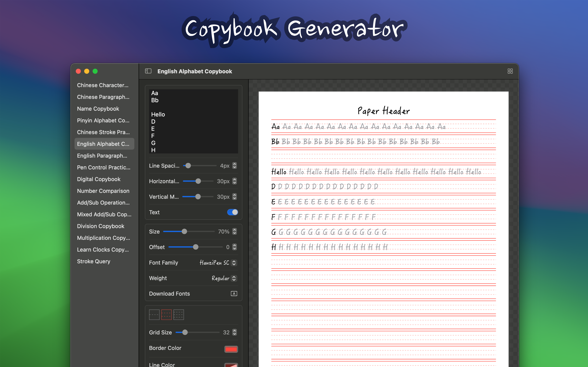Disable the Text toggle switch
588x367 pixels.
[232, 212]
